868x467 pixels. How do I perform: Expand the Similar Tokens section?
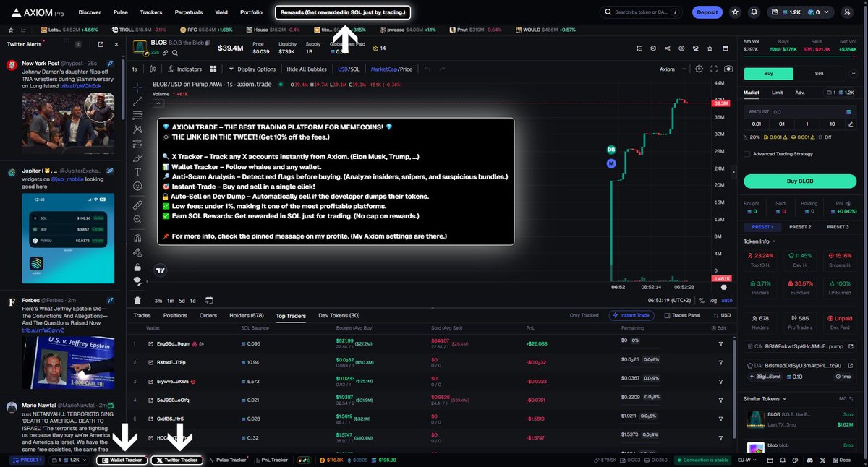[x=766, y=398]
